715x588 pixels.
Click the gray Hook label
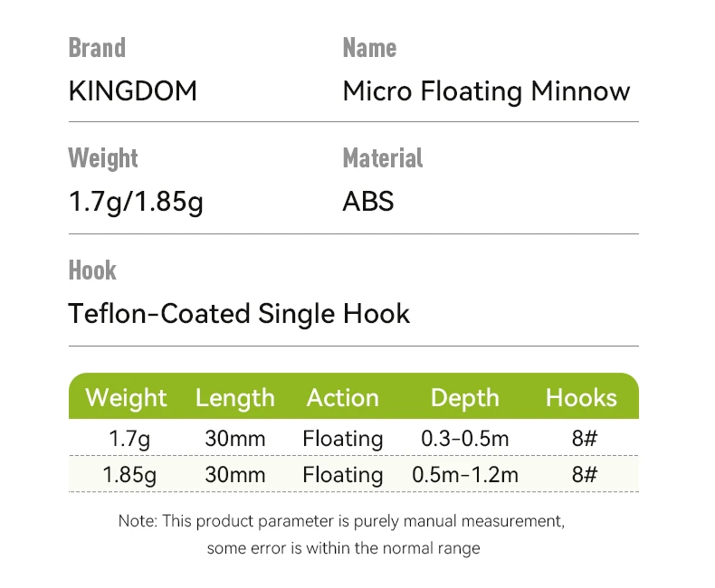coord(92,270)
